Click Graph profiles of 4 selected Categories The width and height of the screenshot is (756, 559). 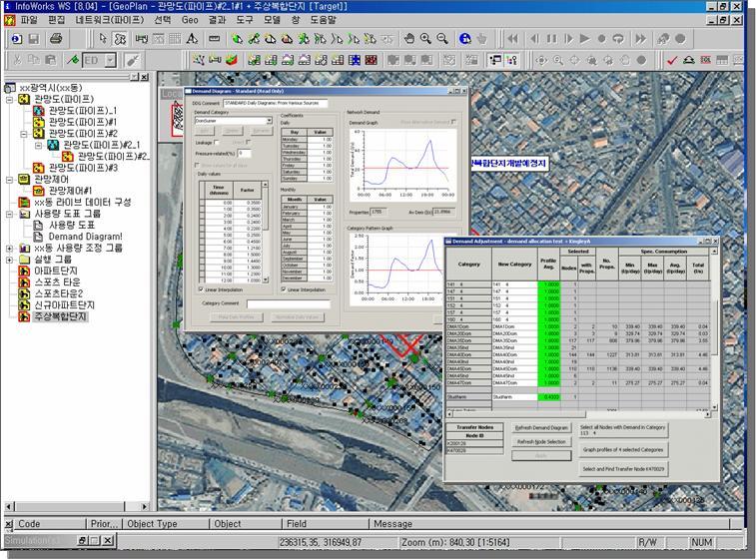pyautogui.click(x=623, y=448)
